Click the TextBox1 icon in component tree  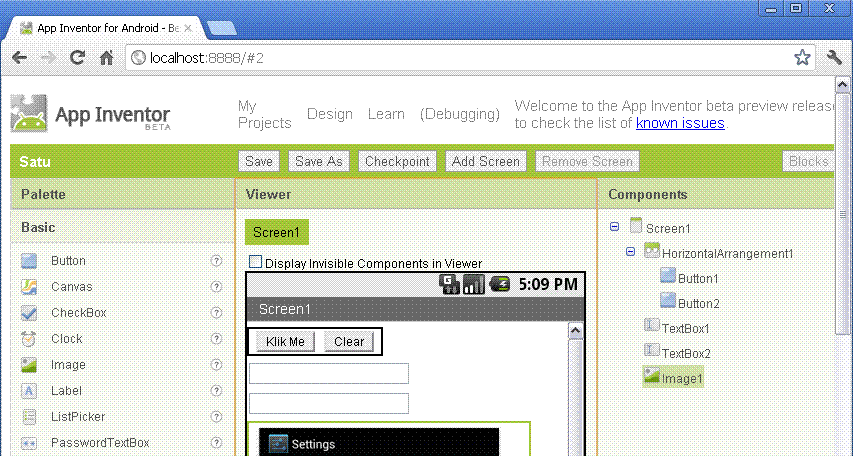tap(652, 325)
